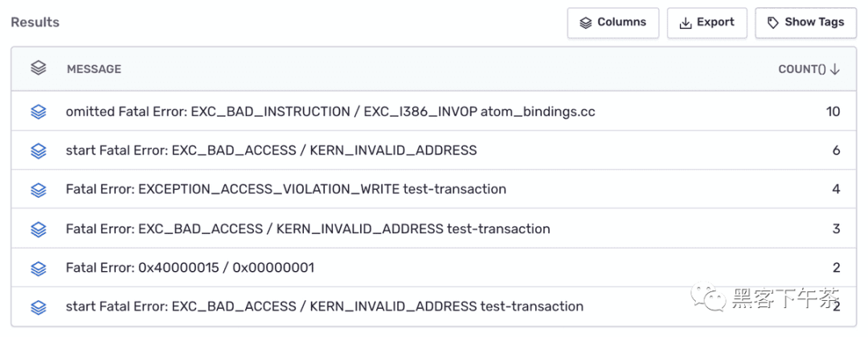Open stack icon for the count 6 row
Viewport: 868px width, 337px height.
pos(39,150)
